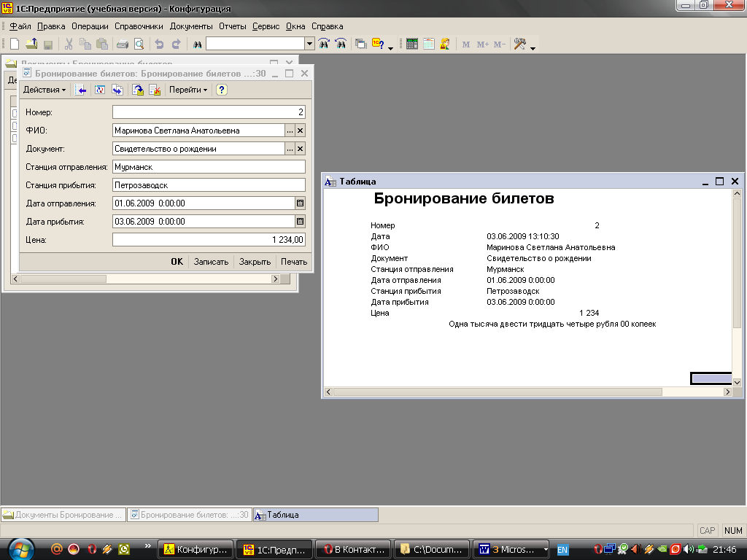Viewport: 747px width, 560px height.
Task: Open date picker for Дата отправления
Action: coord(299,203)
